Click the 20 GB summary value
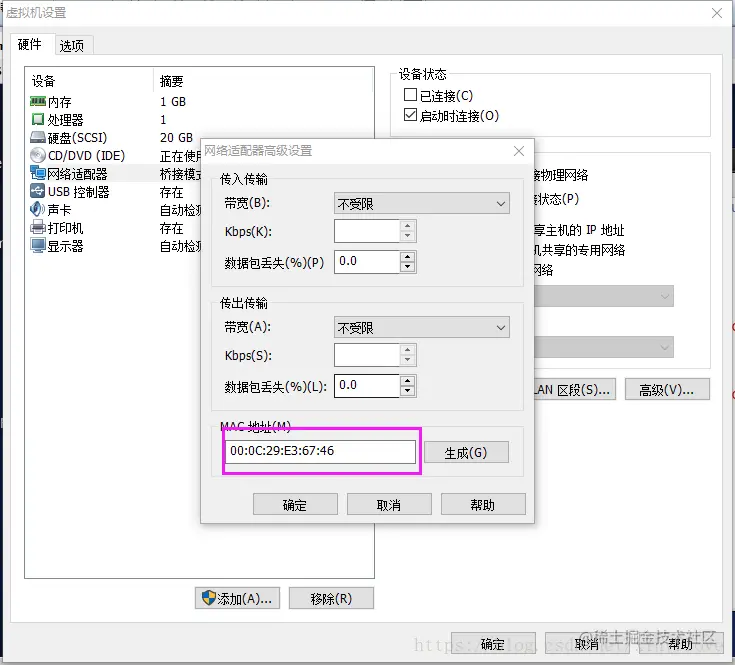 [176, 137]
